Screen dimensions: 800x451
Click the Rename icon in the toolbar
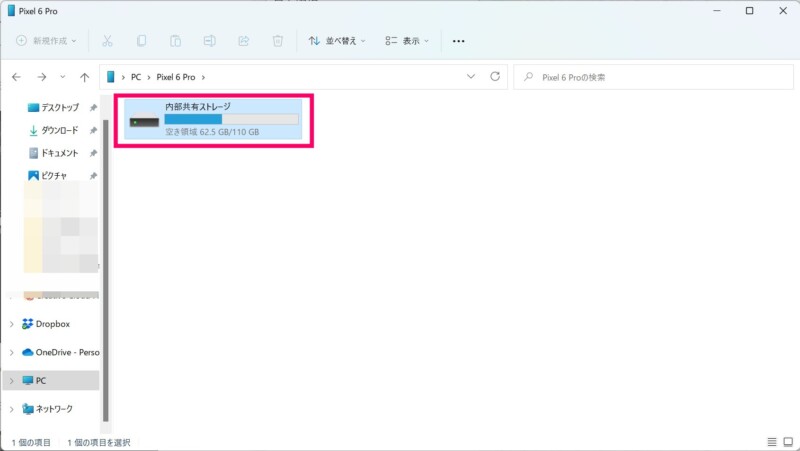209,41
